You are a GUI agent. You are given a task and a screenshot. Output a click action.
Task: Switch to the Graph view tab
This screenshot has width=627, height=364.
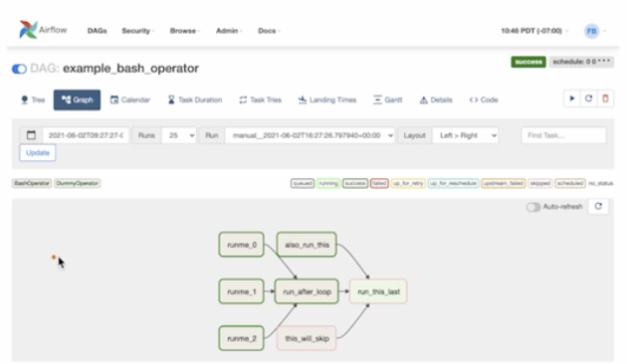click(78, 99)
